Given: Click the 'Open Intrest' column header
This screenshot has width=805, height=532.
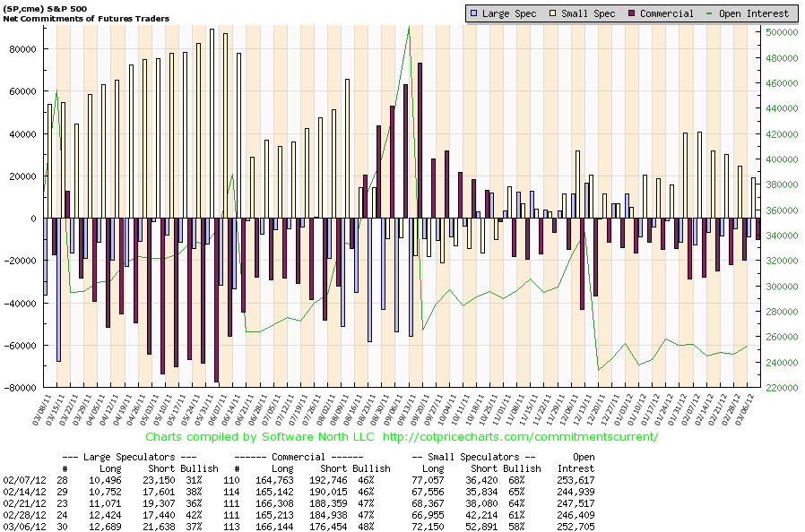Looking at the screenshot, I should [576, 462].
